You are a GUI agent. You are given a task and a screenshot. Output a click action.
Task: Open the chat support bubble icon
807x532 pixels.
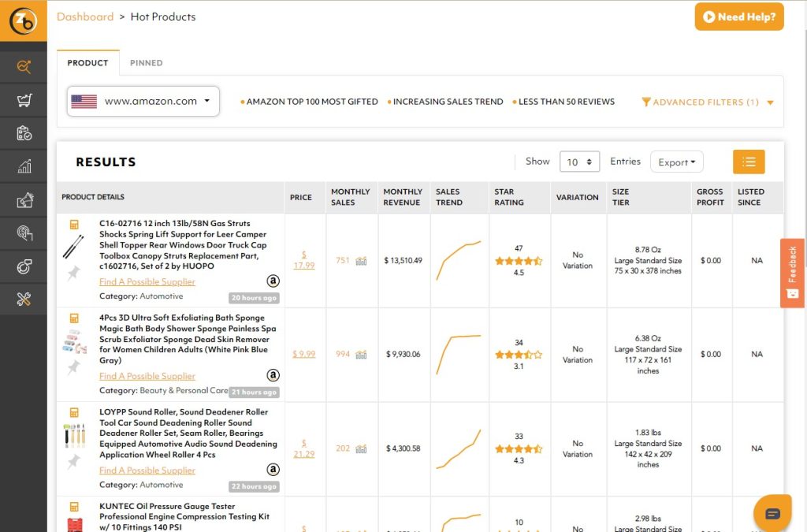[x=772, y=513]
